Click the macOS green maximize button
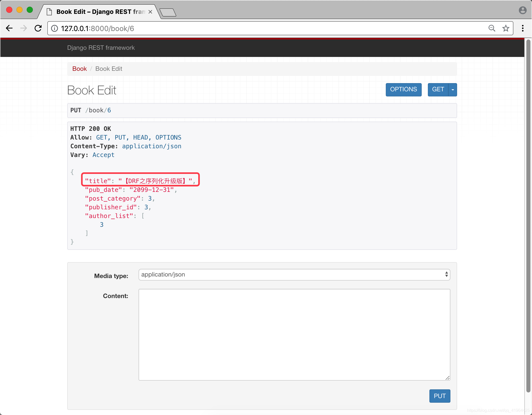532x415 pixels. [x=30, y=10]
